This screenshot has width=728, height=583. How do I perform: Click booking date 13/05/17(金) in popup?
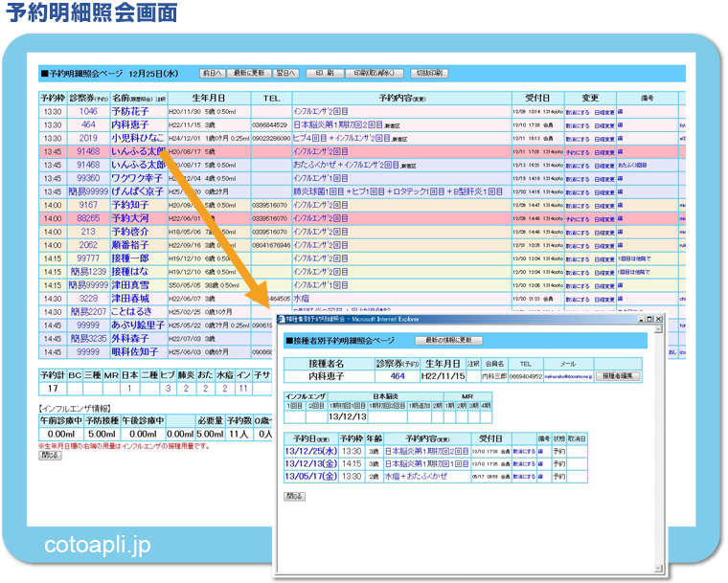tap(311, 476)
